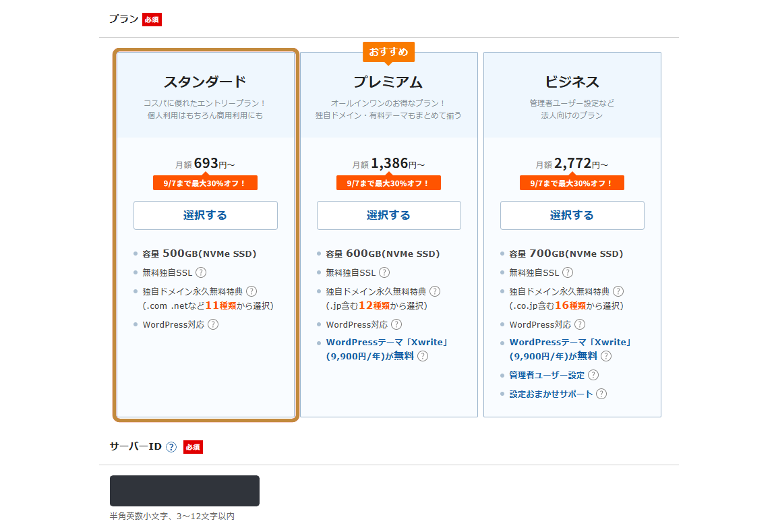Click the 30%オフ banner under プレミアム

[388, 183]
